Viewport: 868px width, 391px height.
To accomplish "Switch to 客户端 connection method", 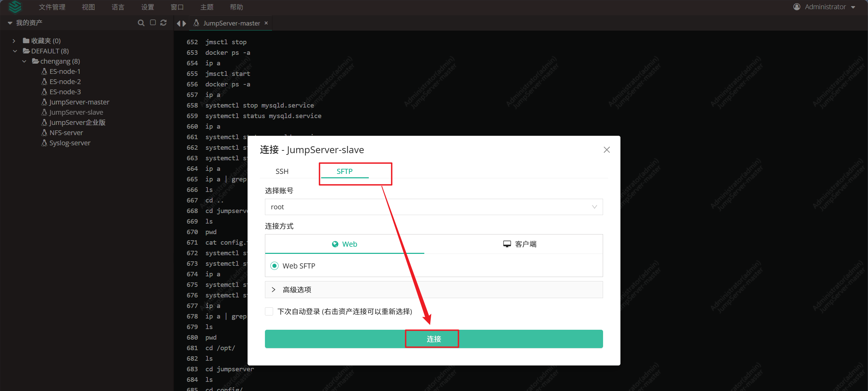I will coord(520,244).
